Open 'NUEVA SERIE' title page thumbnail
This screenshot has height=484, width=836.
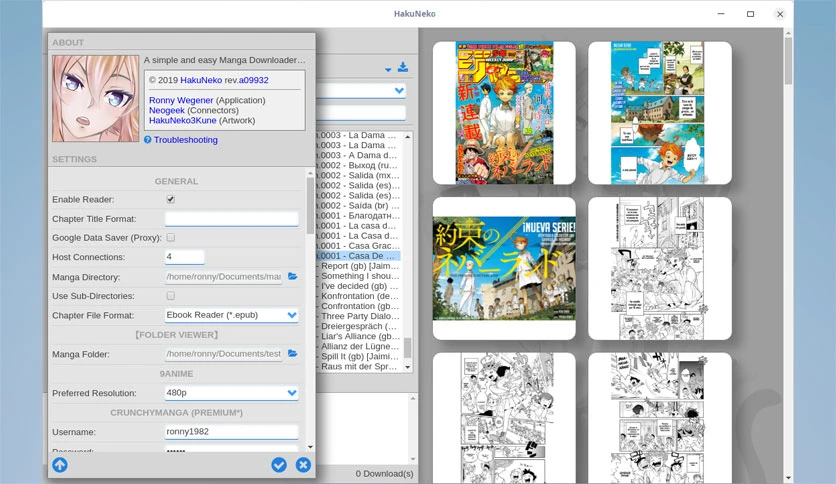504,269
